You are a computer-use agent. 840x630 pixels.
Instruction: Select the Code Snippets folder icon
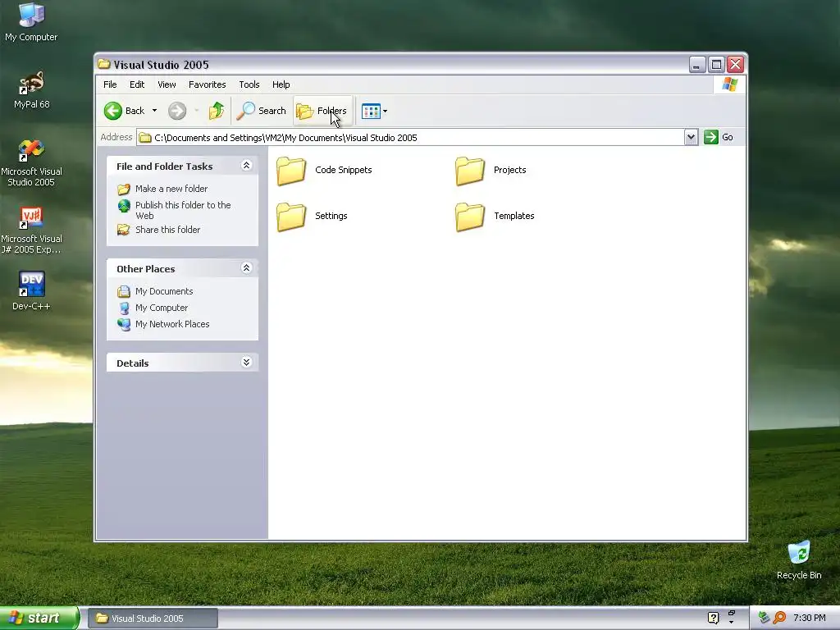click(x=291, y=171)
